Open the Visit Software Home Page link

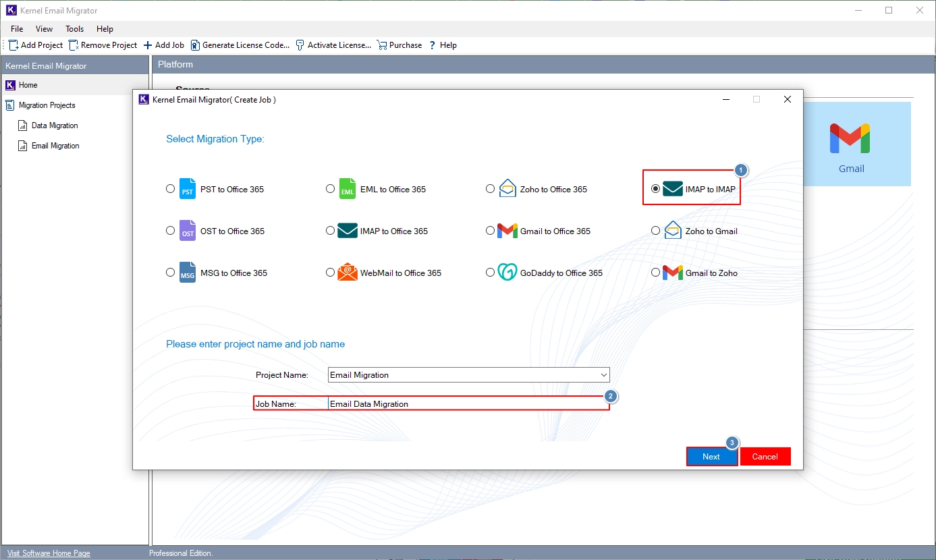tap(49, 553)
